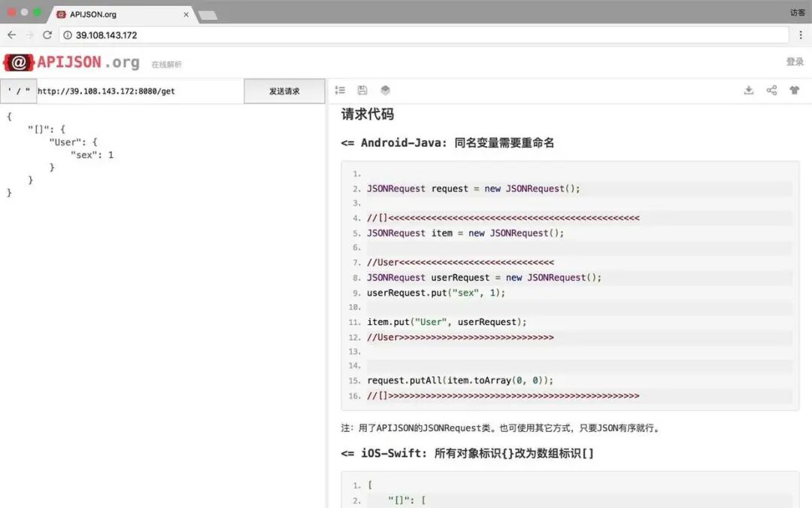Screen dimensions: 812x508
Task: Reload the page with refresh icon
Action: click(47, 35)
